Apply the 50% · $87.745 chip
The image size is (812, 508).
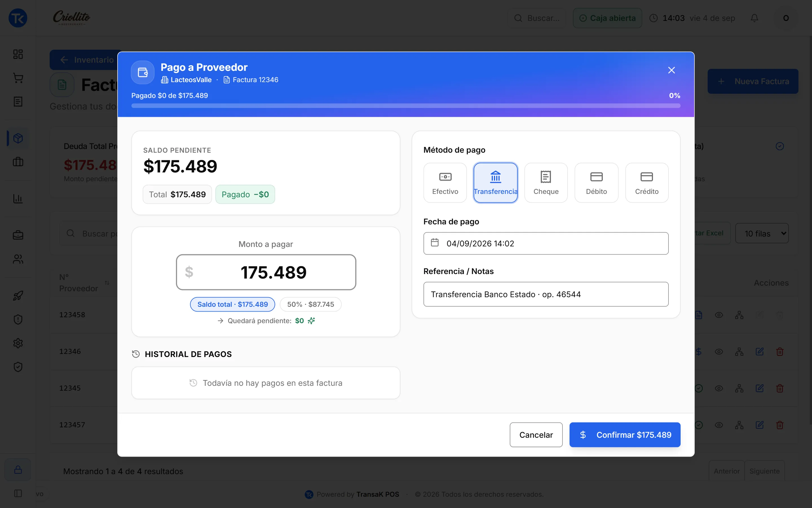tap(310, 305)
